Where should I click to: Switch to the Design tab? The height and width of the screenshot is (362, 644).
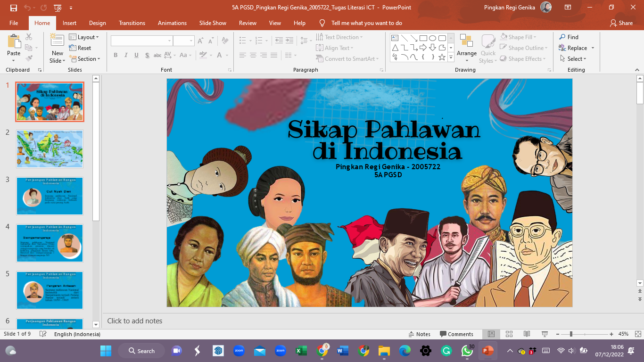pyautogui.click(x=97, y=23)
